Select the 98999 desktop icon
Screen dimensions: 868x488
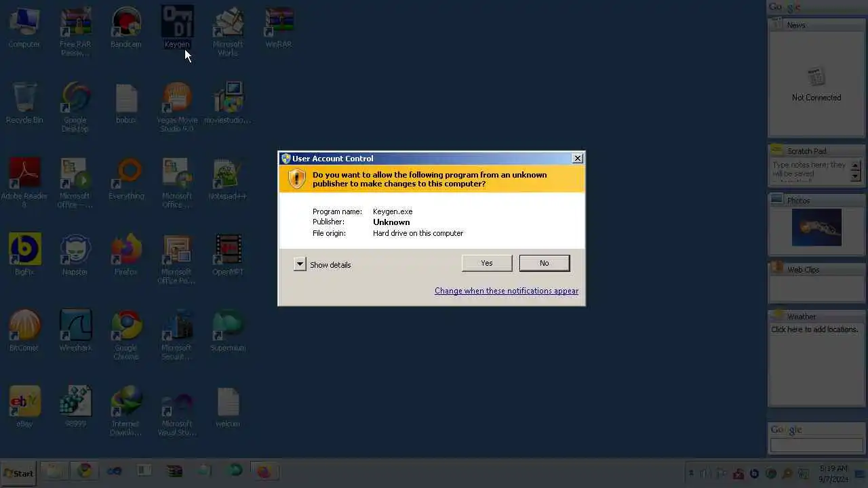75,407
